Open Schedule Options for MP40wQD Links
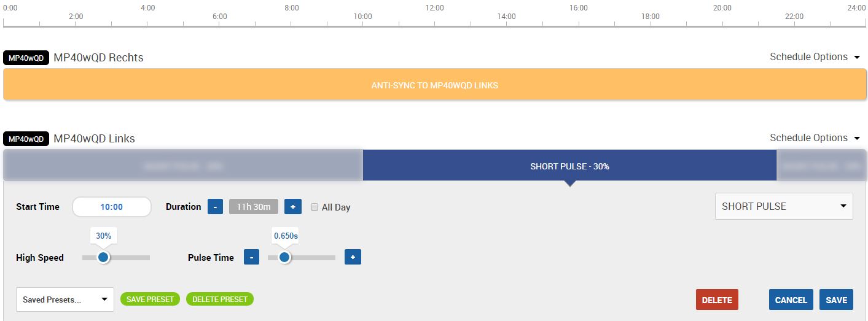Screen dimensions: 868x321 click(x=815, y=138)
